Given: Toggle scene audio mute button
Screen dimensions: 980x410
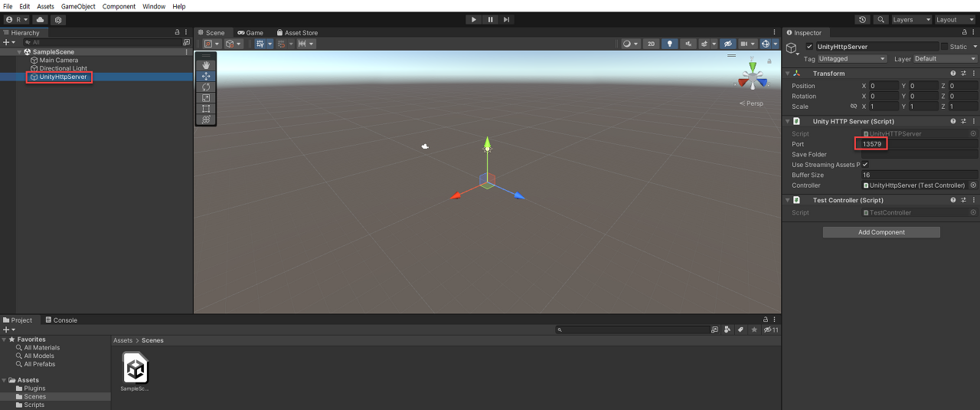Looking at the screenshot, I should [688, 44].
